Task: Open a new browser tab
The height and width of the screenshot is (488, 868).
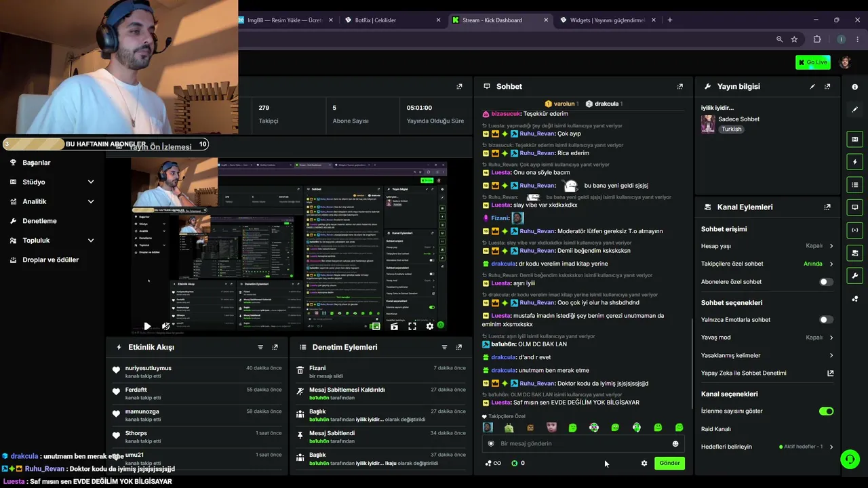Action: click(x=670, y=20)
